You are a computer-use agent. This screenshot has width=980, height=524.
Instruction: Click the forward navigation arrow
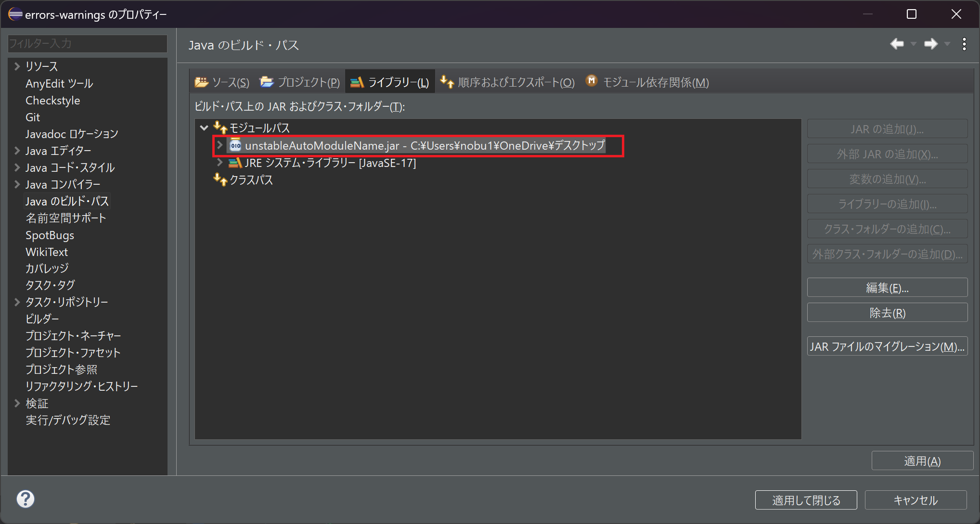[930, 44]
